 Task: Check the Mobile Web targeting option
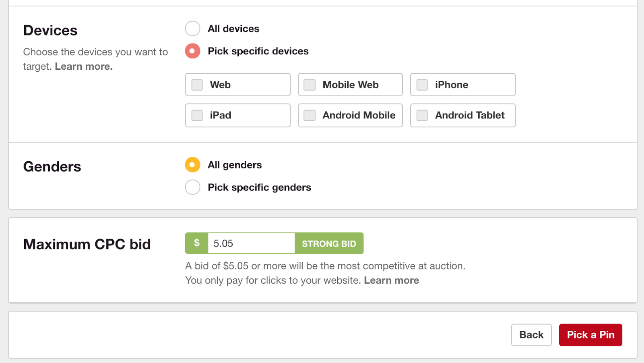(x=309, y=85)
